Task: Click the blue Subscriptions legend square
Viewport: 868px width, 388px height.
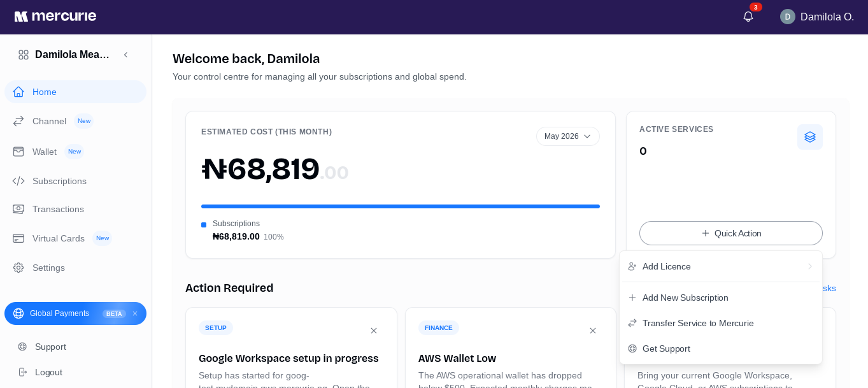Action: tap(204, 225)
